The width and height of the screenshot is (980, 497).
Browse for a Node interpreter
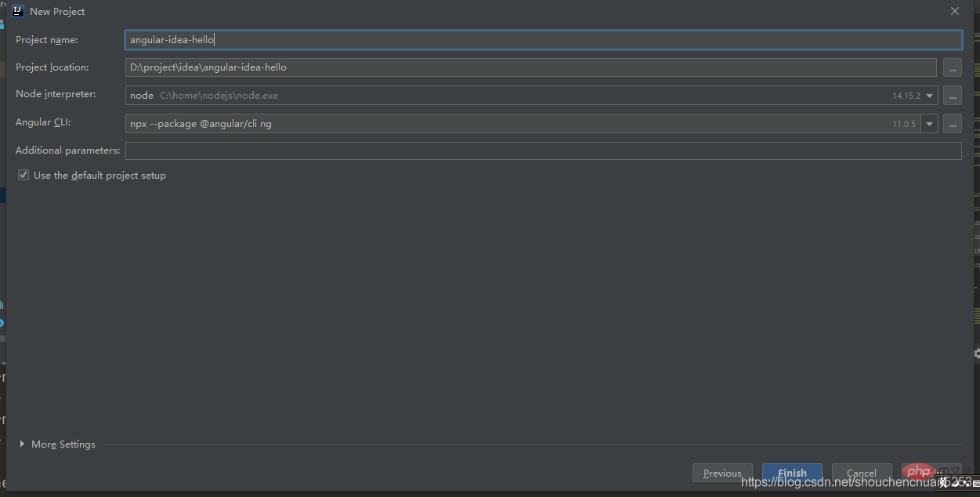pyautogui.click(x=952, y=96)
